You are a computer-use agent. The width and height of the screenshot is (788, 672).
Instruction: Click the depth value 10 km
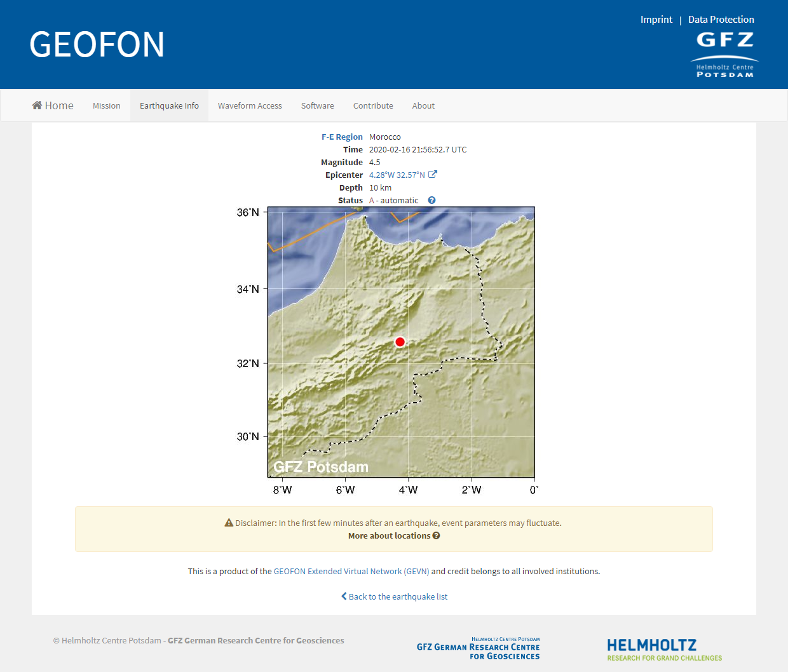[x=381, y=188]
